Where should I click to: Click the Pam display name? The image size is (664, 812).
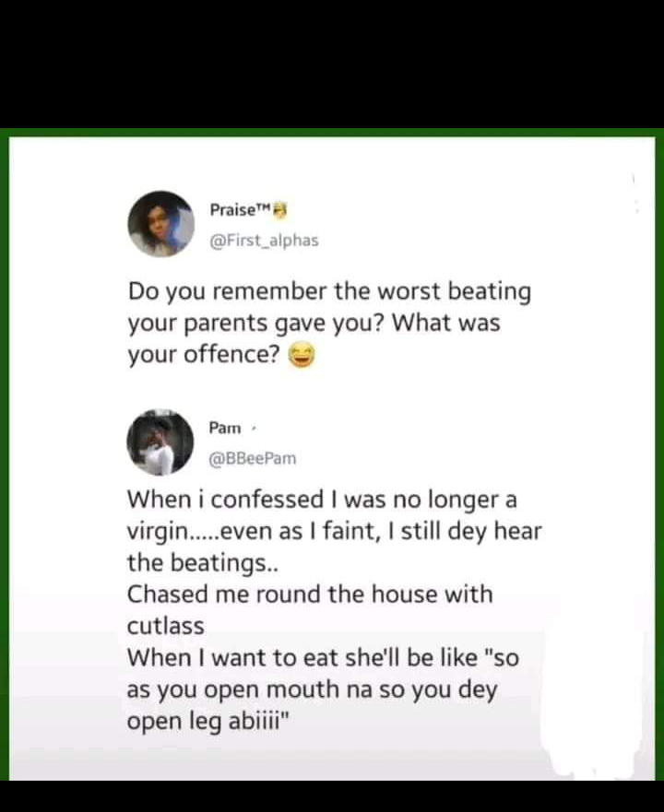(225, 428)
